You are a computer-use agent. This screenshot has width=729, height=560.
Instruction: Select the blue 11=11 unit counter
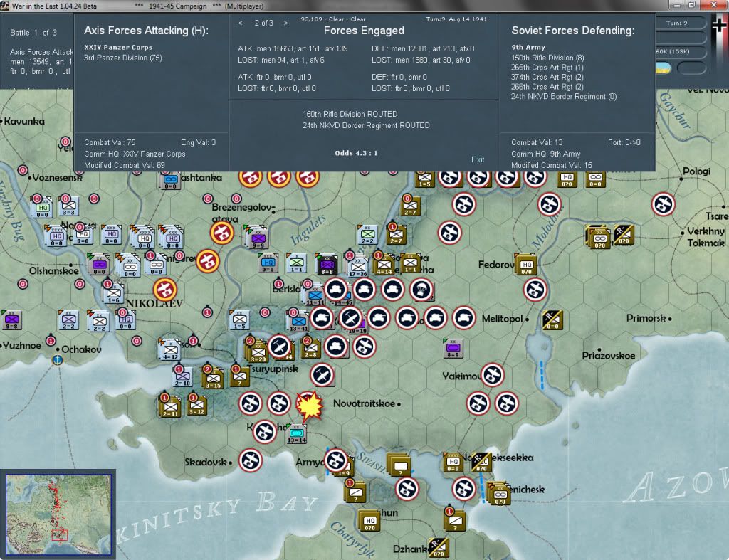pos(315,295)
